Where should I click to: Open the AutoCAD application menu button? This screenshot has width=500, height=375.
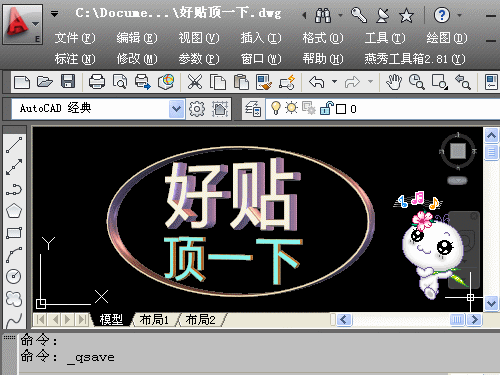pyautogui.click(x=23, y=25)
